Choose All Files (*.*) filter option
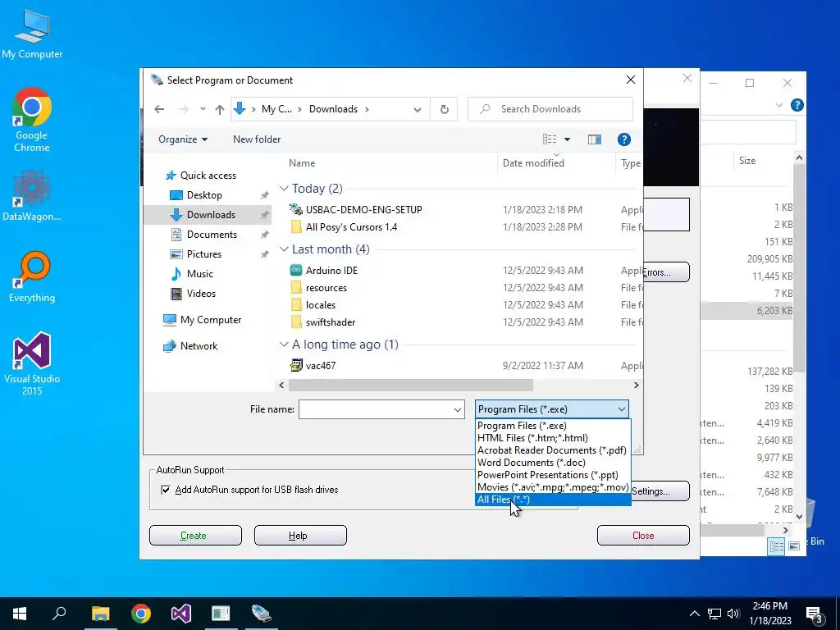 click(x=553, y=500)
